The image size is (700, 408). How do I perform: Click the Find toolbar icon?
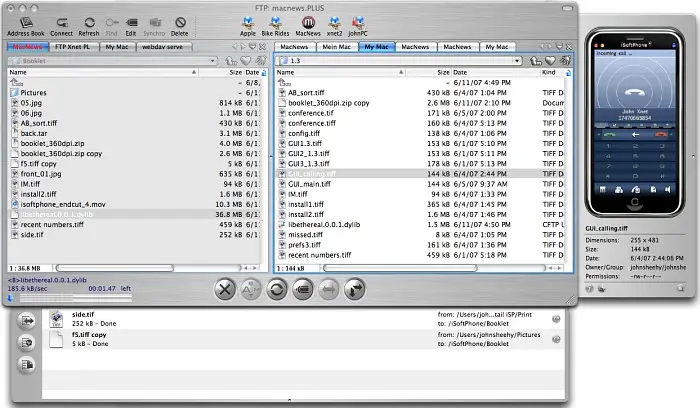click(112, 26)
